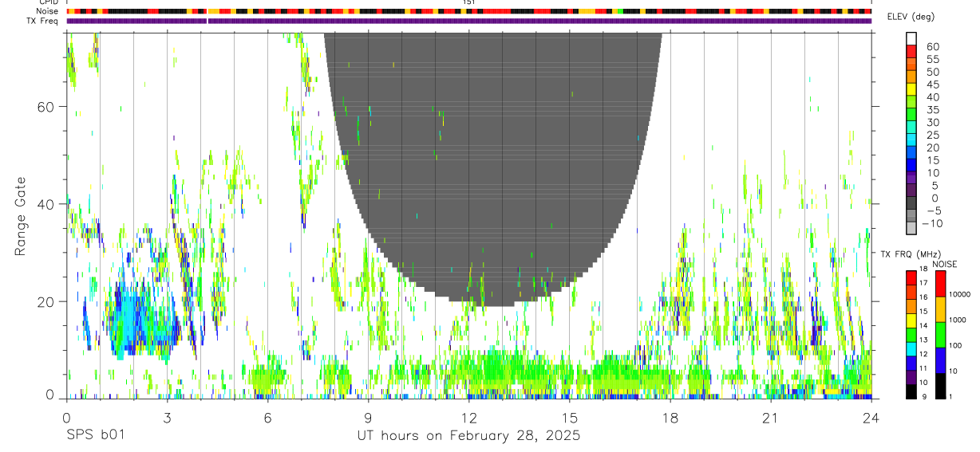Select the 14 label on TX FRQ colorbar
Screen dimensions: 980x452
924,327
